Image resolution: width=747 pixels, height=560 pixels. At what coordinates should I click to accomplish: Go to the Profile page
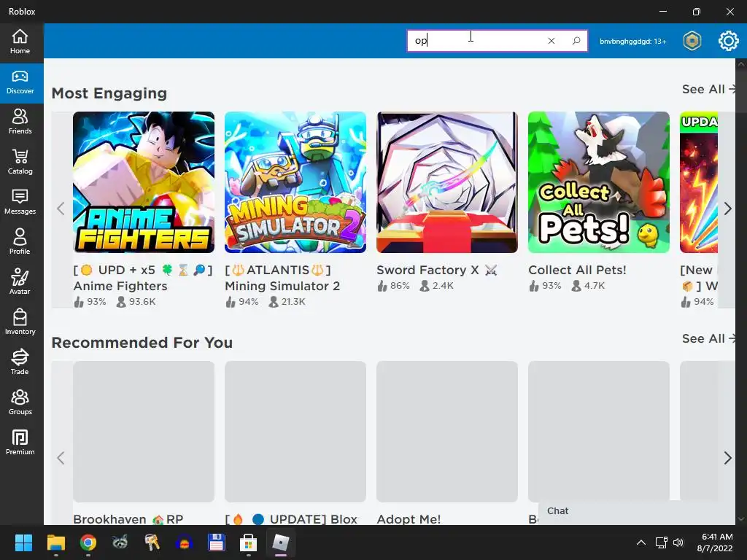click(x=20, y=242)
